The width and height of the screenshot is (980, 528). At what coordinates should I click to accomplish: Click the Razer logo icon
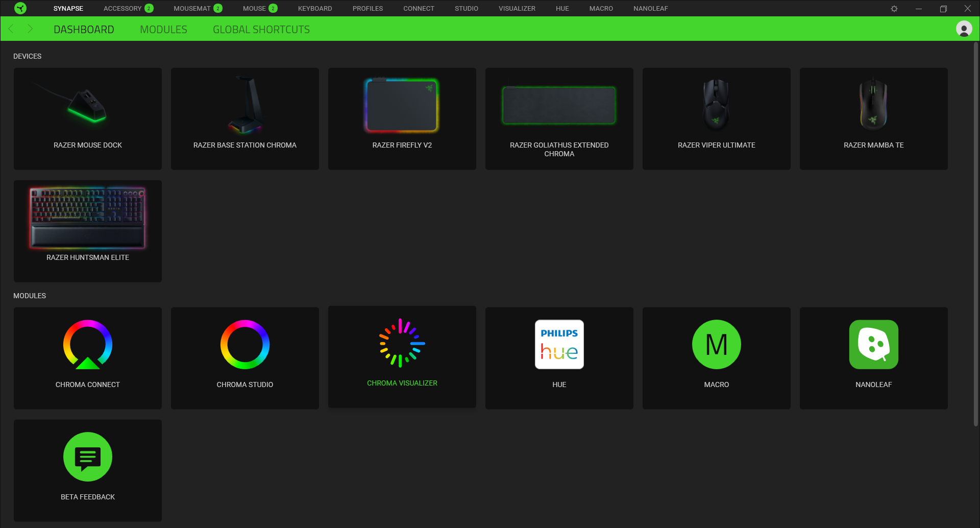point(20,8)
